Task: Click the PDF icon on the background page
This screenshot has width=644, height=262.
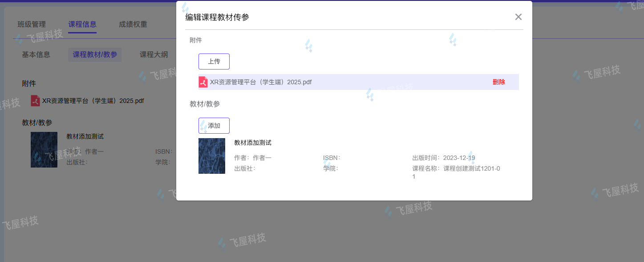Action: click(x=36, y=101)
